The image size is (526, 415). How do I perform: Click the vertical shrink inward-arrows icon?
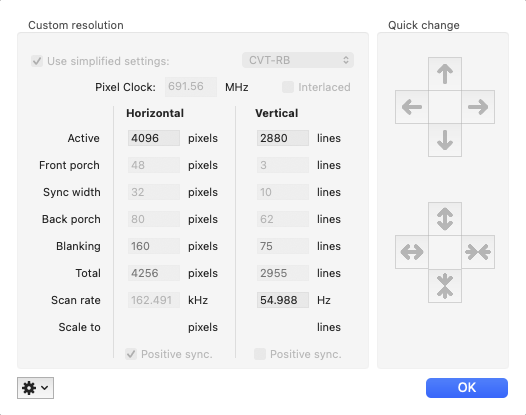pyautogui.click(x=445, y=286)
